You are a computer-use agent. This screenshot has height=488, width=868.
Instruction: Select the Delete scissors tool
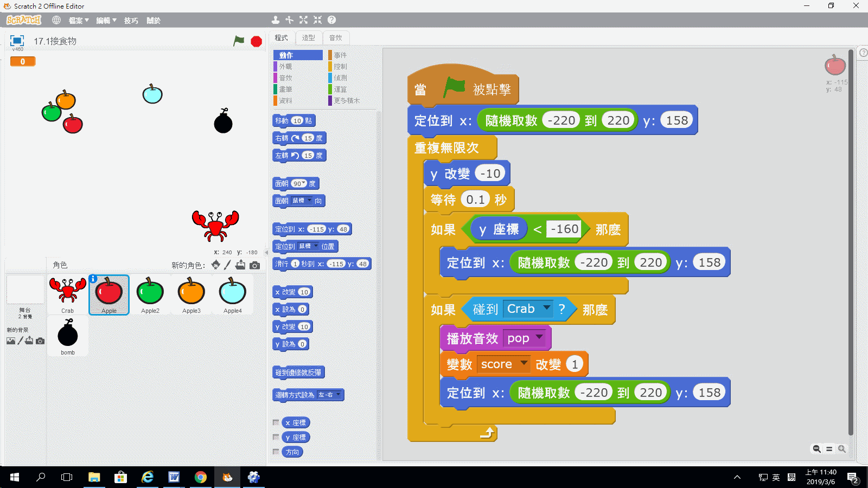click(x=290, y=20)
